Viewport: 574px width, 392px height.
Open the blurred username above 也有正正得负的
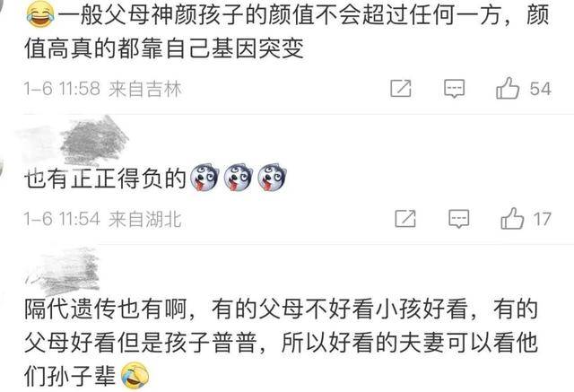pyautogui.click(x=75, y=141)
